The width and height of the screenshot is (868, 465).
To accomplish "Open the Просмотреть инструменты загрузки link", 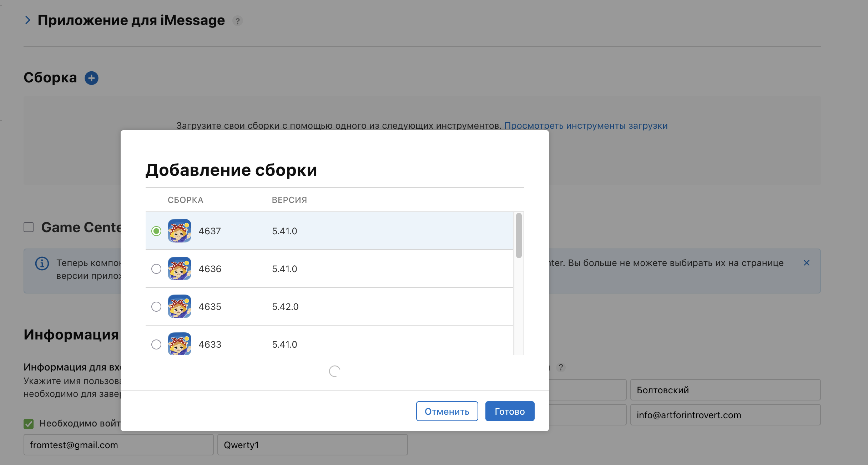I will [586, 126].
